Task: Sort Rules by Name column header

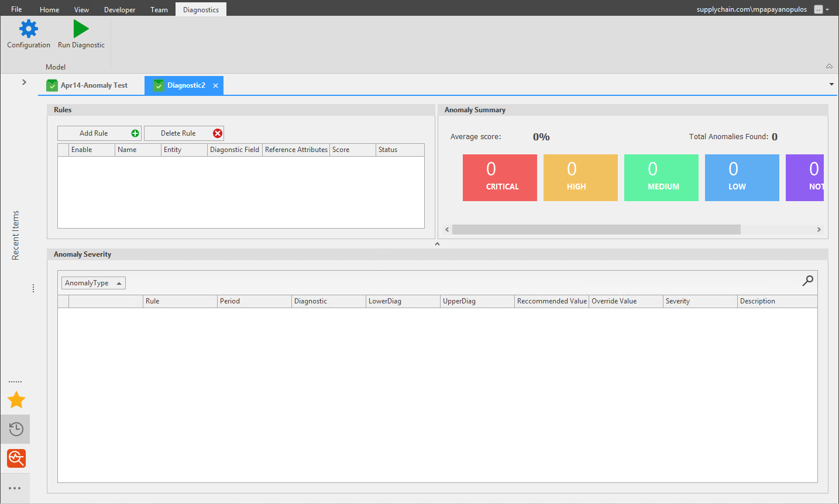Action: pos(138,150)
